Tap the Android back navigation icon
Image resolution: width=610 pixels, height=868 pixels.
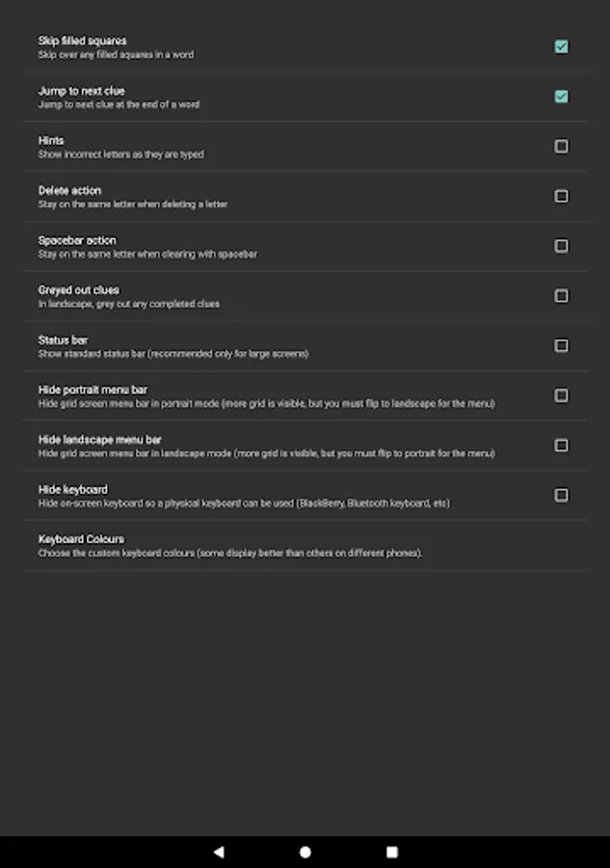click(x=219, y=852)
